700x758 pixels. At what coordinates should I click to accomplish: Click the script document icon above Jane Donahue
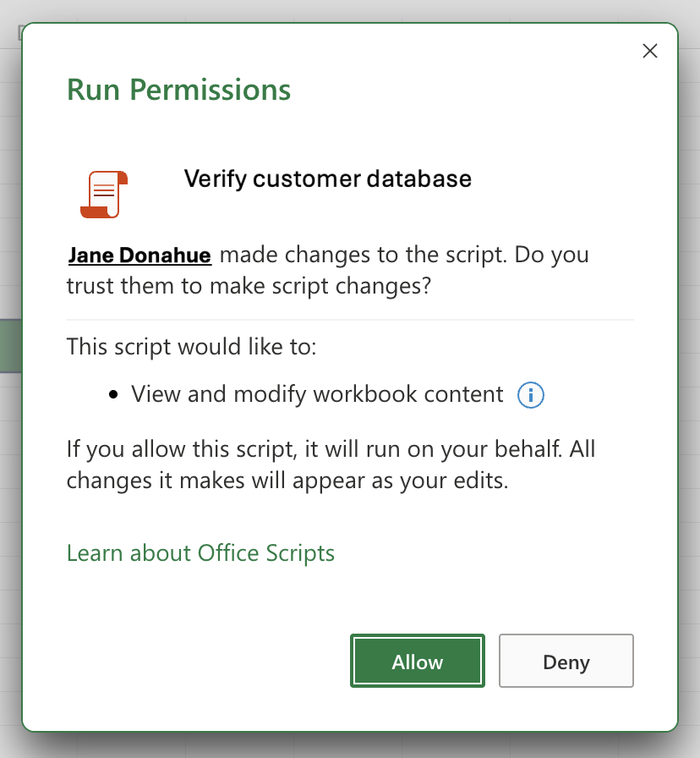tap(103, 193)
